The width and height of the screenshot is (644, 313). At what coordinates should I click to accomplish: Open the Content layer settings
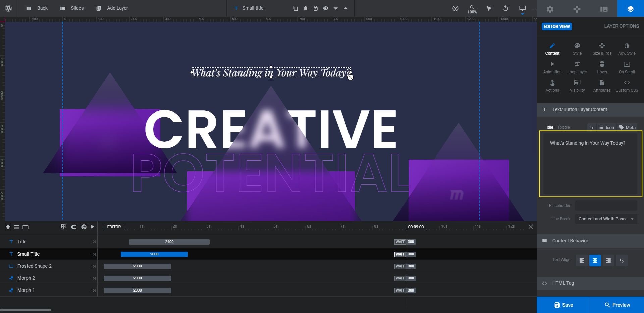point(552,49)
